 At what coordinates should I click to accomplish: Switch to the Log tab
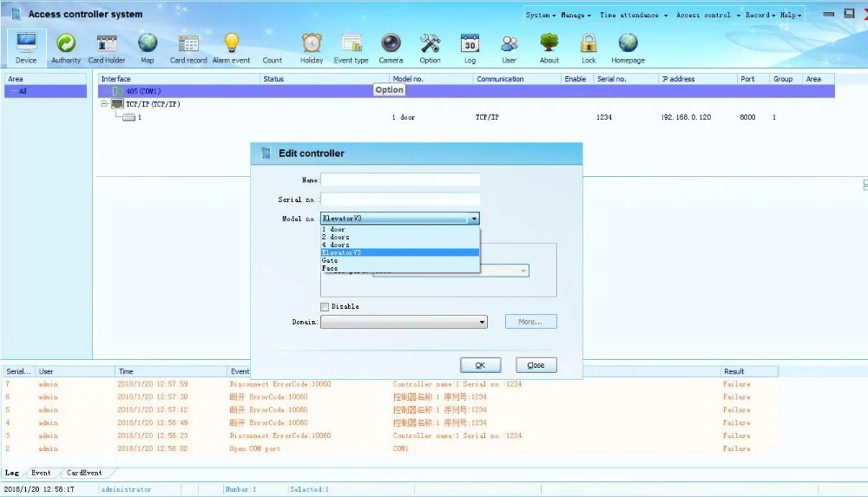(11, 473)
